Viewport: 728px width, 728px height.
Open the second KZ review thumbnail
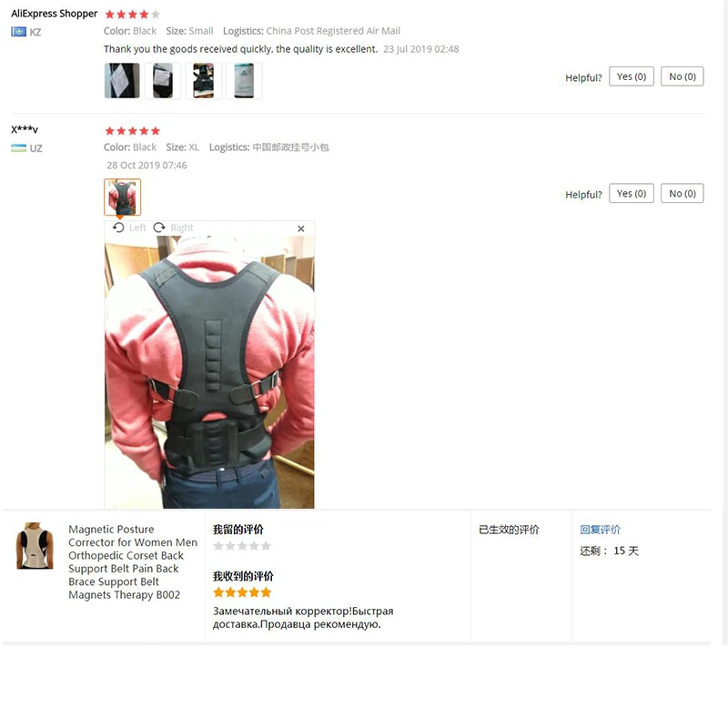click(163, 81)
